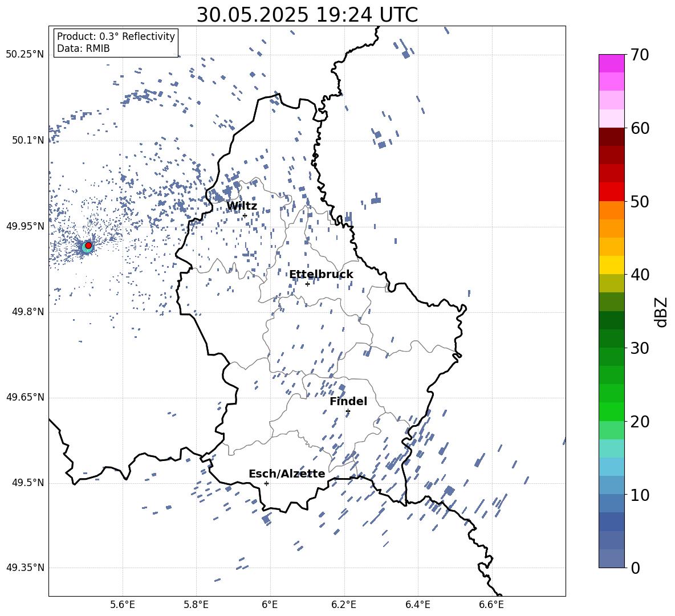The height and width of the screenshot is (616, 675).
Task: Pick the dark maroon swatch just below 60
Action: [611, 137]
